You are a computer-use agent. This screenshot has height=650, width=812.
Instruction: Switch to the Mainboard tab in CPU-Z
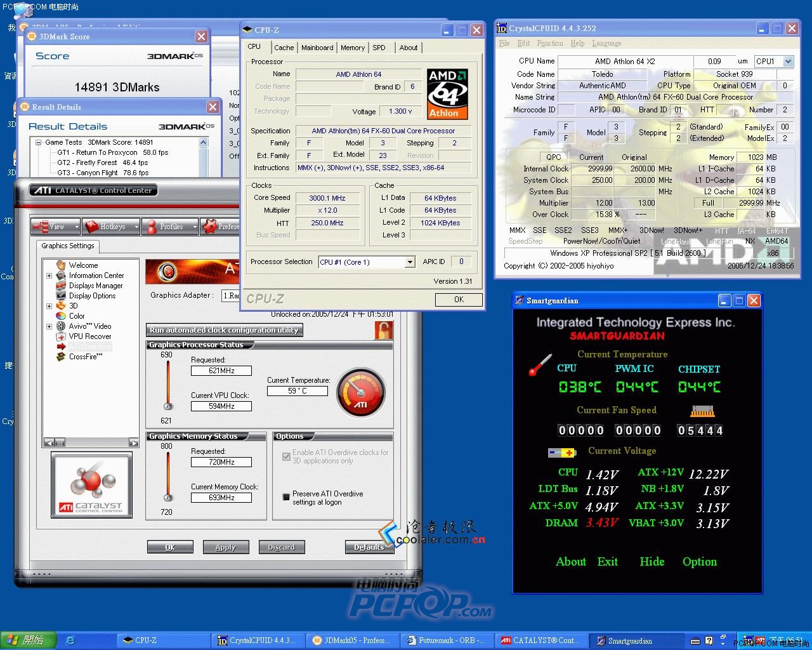[317, 48]
